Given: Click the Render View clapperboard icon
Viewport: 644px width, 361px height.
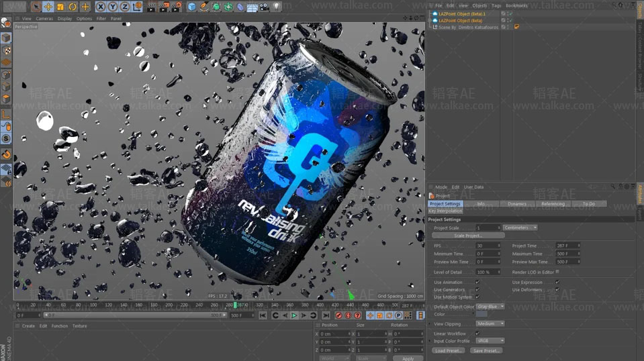Looking at the screenshot, I should click(151, 7).
